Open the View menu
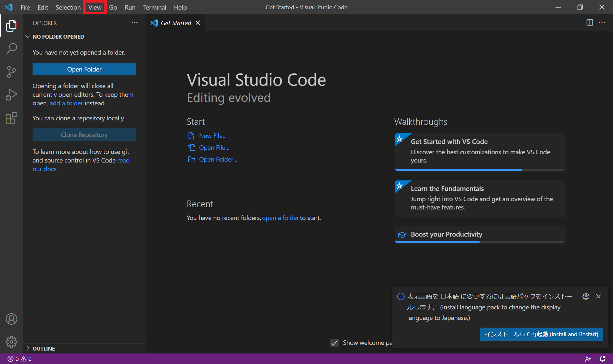 95,7
